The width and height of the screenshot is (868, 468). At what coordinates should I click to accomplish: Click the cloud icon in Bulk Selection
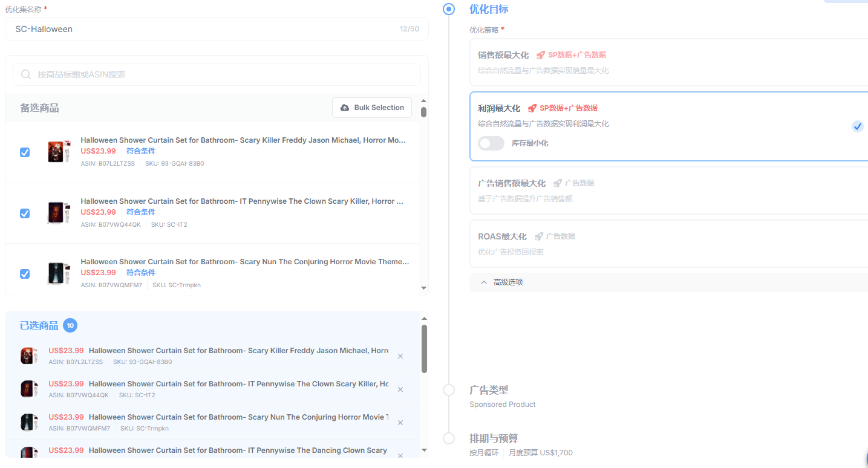(345, 108)
